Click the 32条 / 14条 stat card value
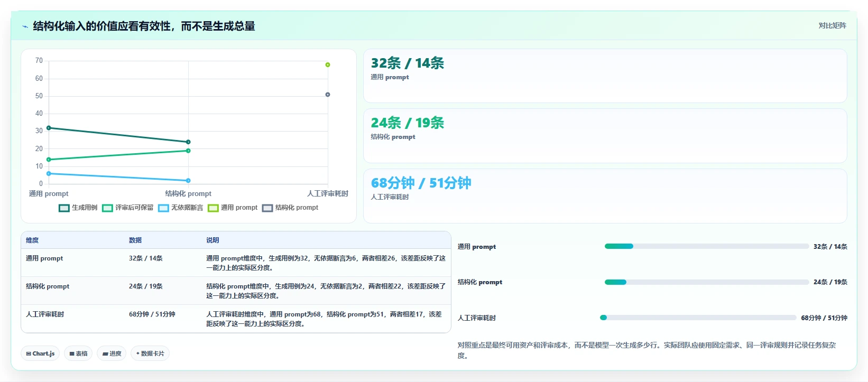868x382 pixels. point(407,63)
